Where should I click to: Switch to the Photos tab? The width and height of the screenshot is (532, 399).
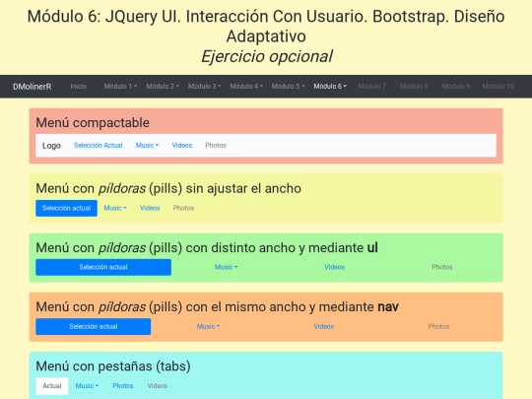pyautogui.click(x=123, y=386)
